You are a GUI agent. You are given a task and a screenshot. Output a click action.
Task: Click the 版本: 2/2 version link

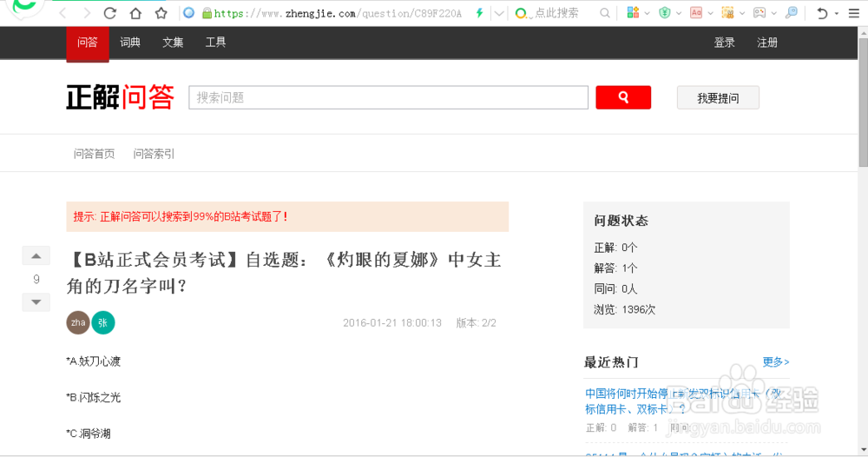click(x=476, y=323)
